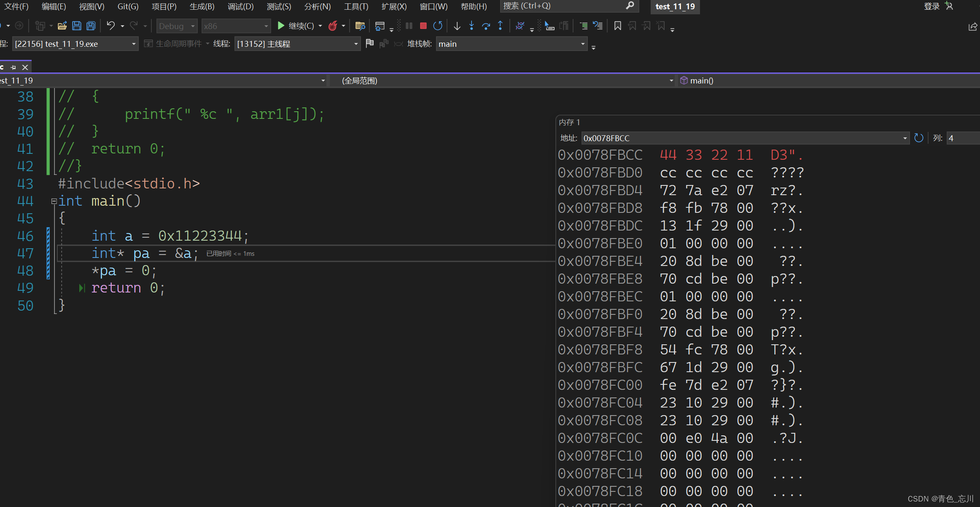This screenshot has width=980, height=507.
Task: Open the 视图(V) menu
Action: pyautogui.click(x=92, y=6)
